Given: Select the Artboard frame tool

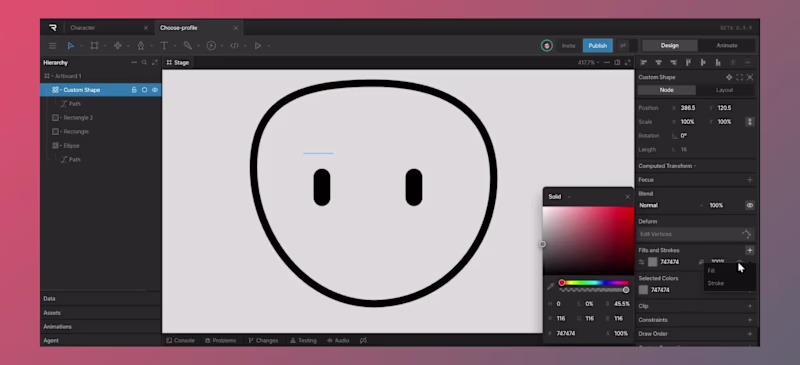Looking at the screenshot, I should pyautogui.click(x=94, y=46).
